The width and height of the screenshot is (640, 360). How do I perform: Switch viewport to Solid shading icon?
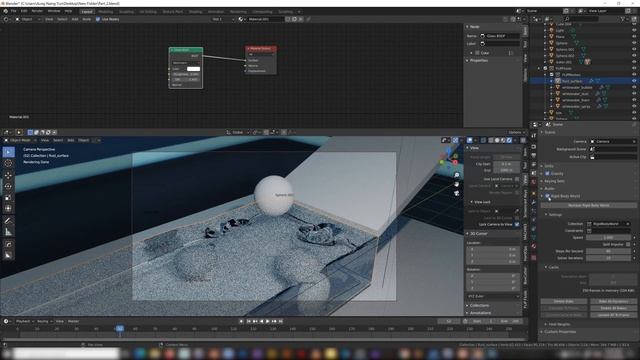(x=497, y=140)
